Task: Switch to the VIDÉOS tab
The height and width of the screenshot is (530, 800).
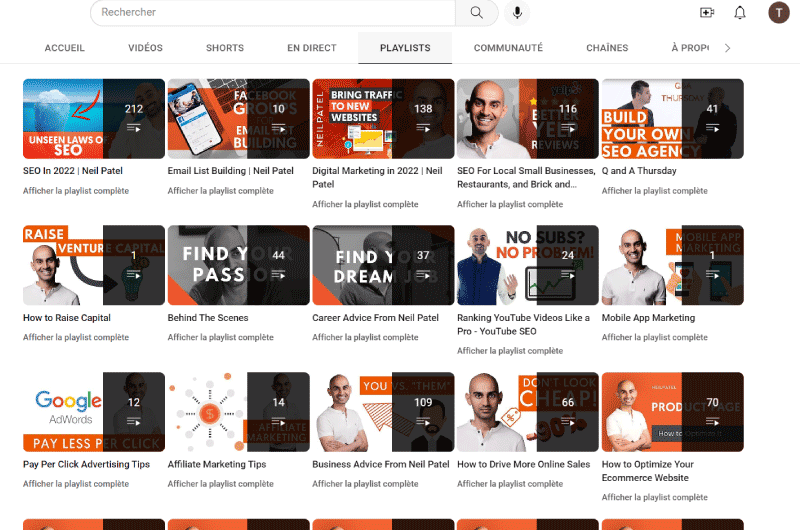Action: point(145,48)
